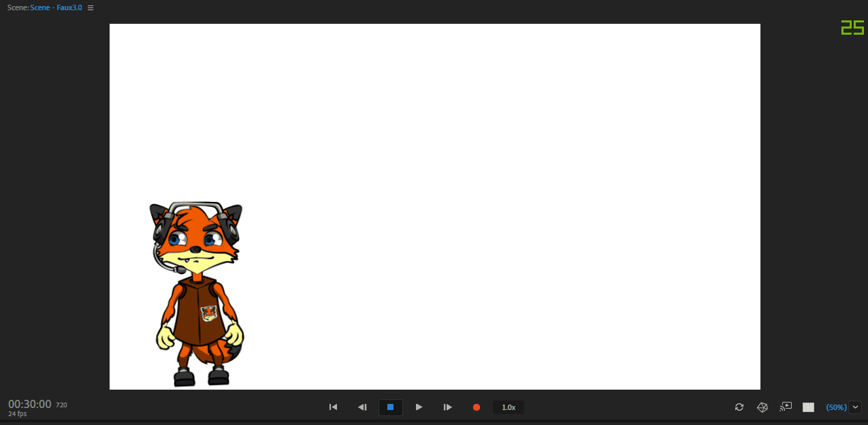This screenshot has height=425, width=868.
Task: Change the 1.0x playback speed
Action: click(x=509, y=407)
